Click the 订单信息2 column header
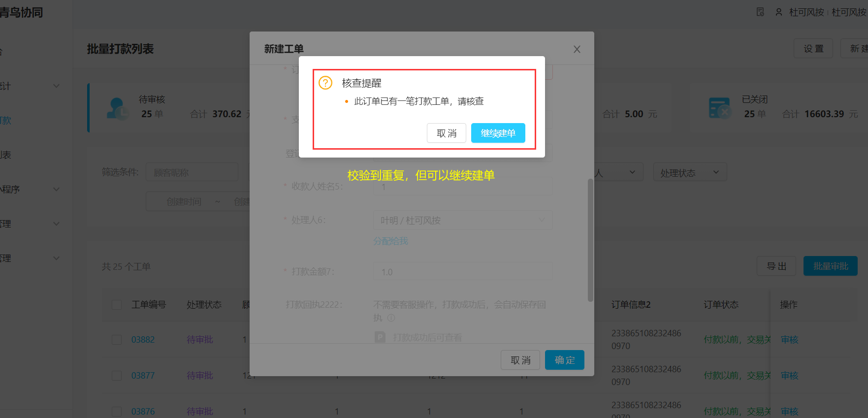868x418 pixels. tap(631, 304)
